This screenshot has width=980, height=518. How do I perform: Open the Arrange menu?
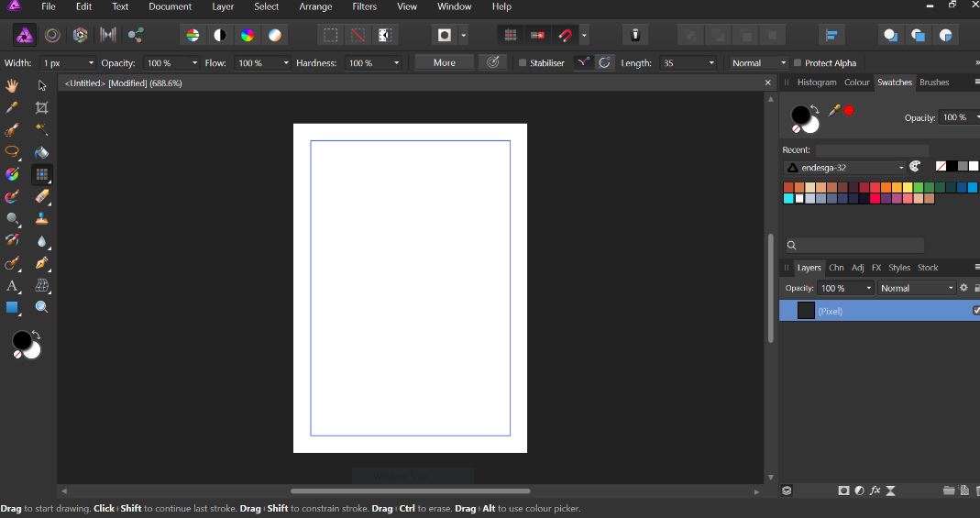(x=315, y=6)
